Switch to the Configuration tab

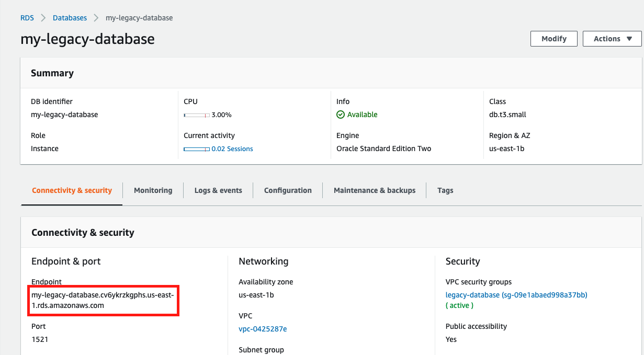(288, 190)
